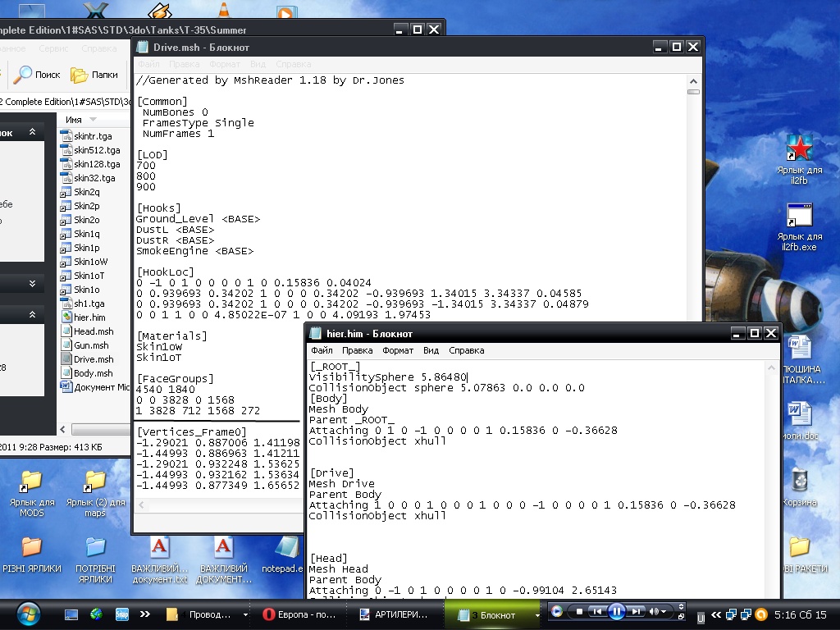Select the Drive.msh file in Explorer
The image size is (840, 630).
pos(93,359)
